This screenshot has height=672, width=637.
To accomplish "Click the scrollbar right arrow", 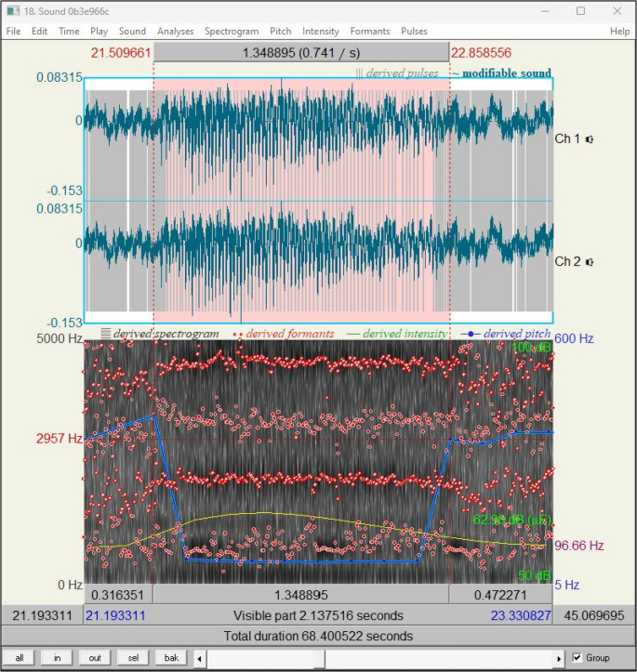I will coord(559,658).
